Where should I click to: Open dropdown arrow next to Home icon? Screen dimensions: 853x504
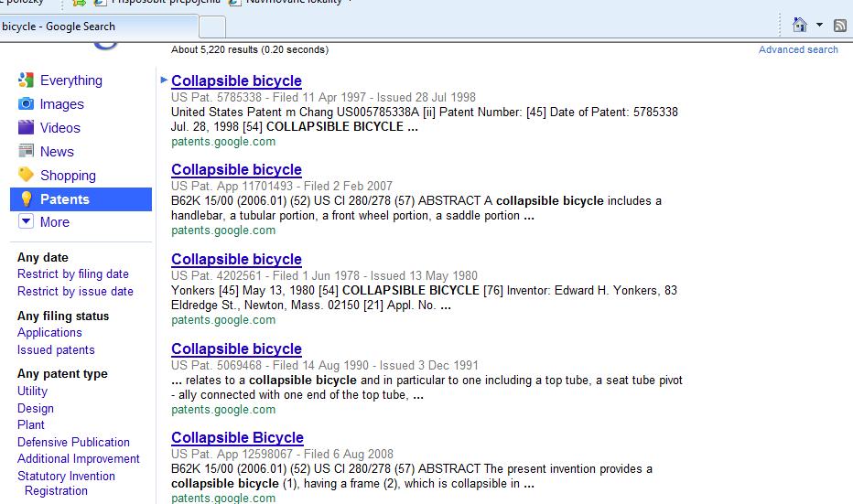[x=819, y=25]
